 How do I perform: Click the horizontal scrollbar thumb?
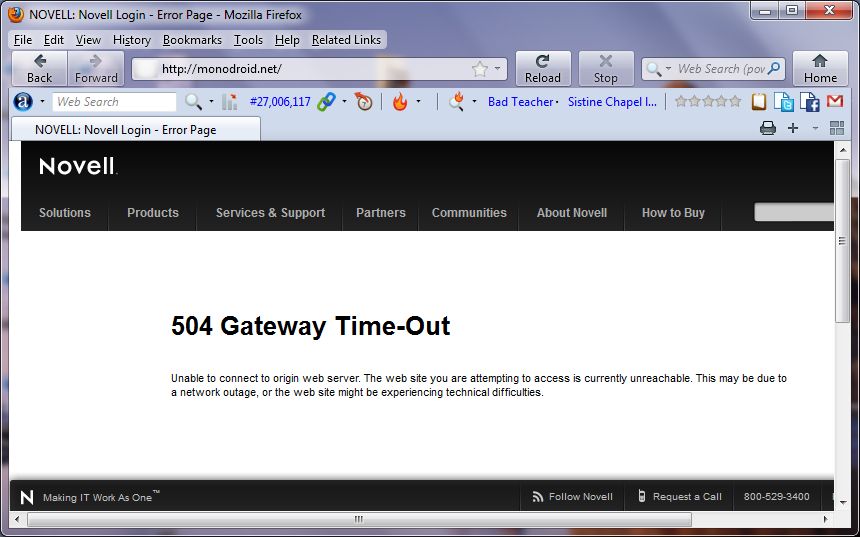pos(359,519)
